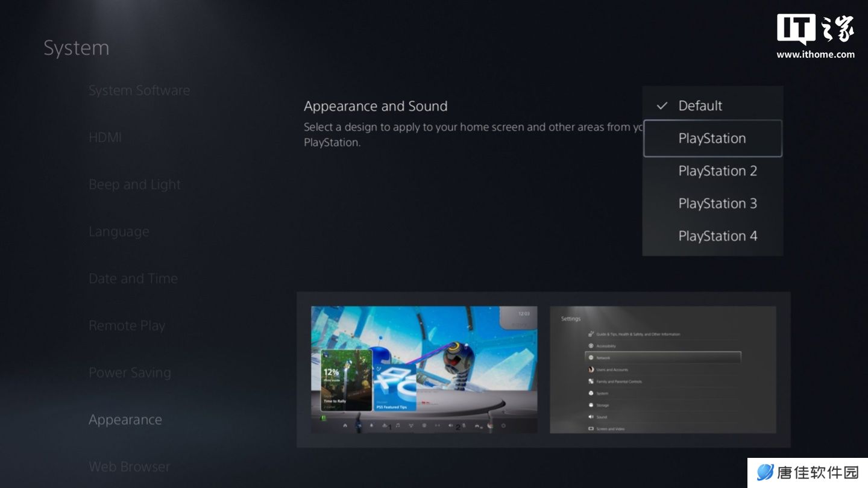Open the HDMI settings section
868x488 pixels.
[105, 137]
